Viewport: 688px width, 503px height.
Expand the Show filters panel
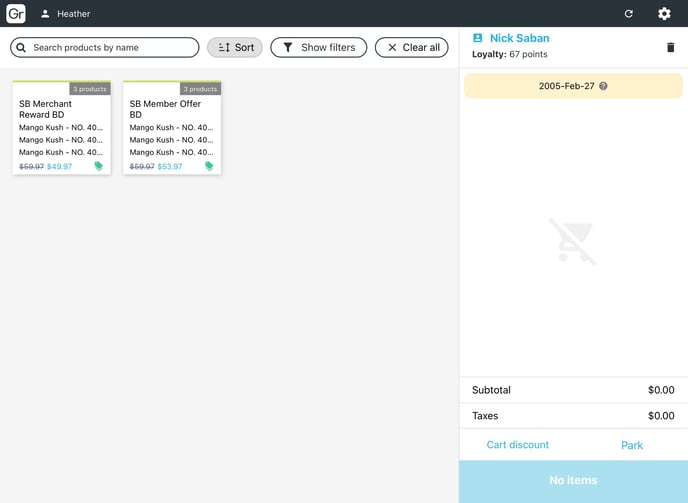click(318, 47)
